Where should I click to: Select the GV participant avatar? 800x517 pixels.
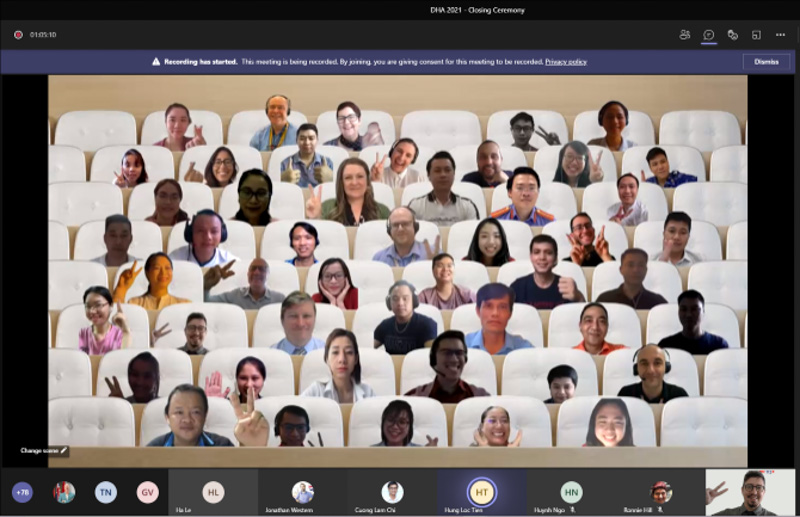pos(147,493)
